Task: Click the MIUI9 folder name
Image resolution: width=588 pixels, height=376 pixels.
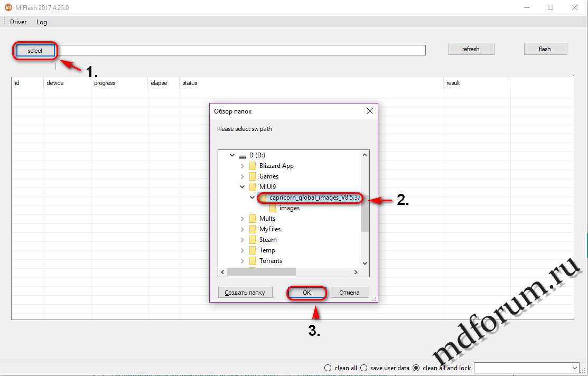Action: [x=268, y=187]
